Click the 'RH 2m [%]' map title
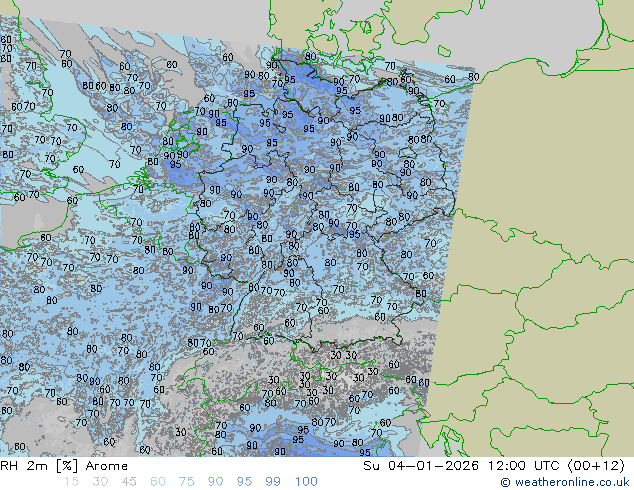The height and width of the screenshot is (490, 634). click(x=39, y=466)
